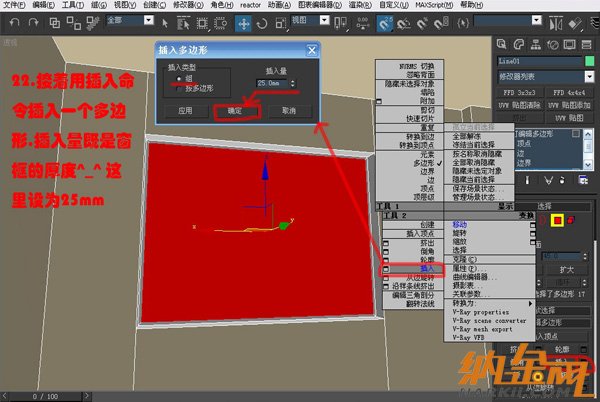Open the 全部 selection filter dropdown
Image resolution: width=600 pixels, height=402 pixels.
pyautogui.click(x=149, y=20)
